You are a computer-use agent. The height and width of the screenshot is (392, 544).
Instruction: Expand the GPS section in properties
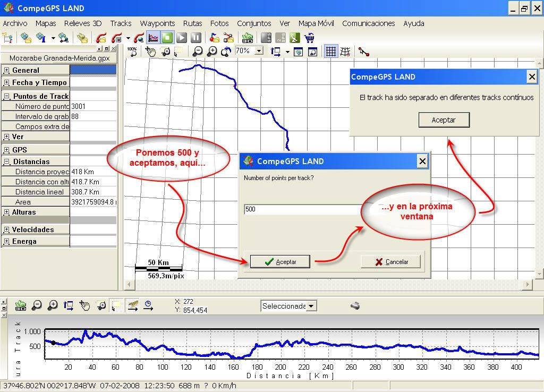coord(6,150)
